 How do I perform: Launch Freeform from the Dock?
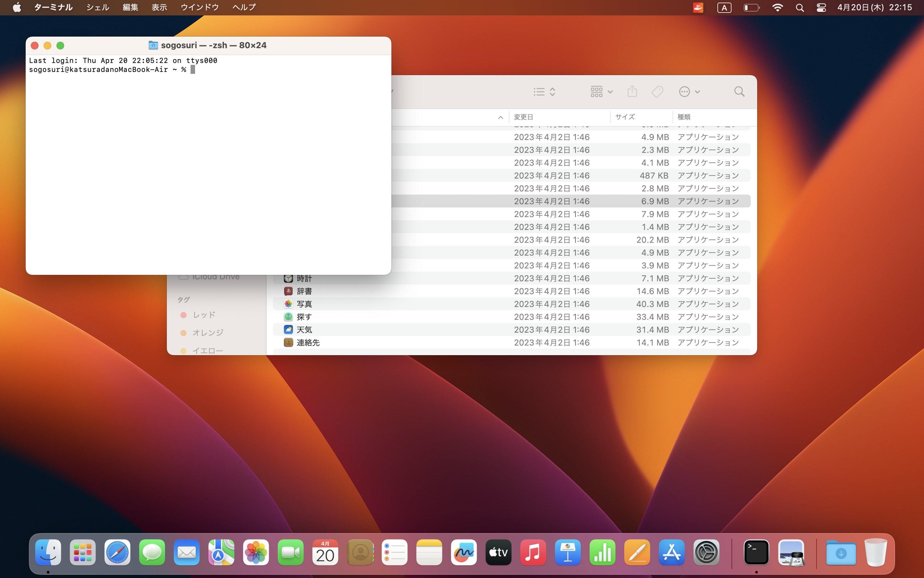coord(464,552)
